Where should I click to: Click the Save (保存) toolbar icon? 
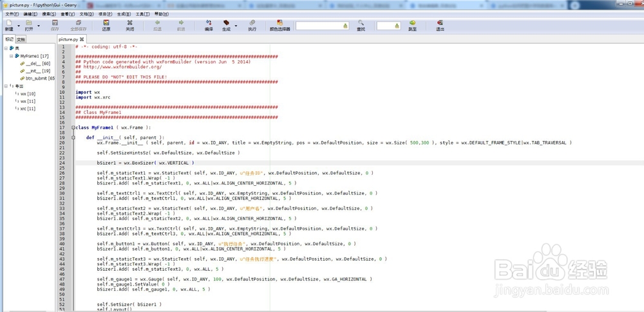[x=55, y=23]
